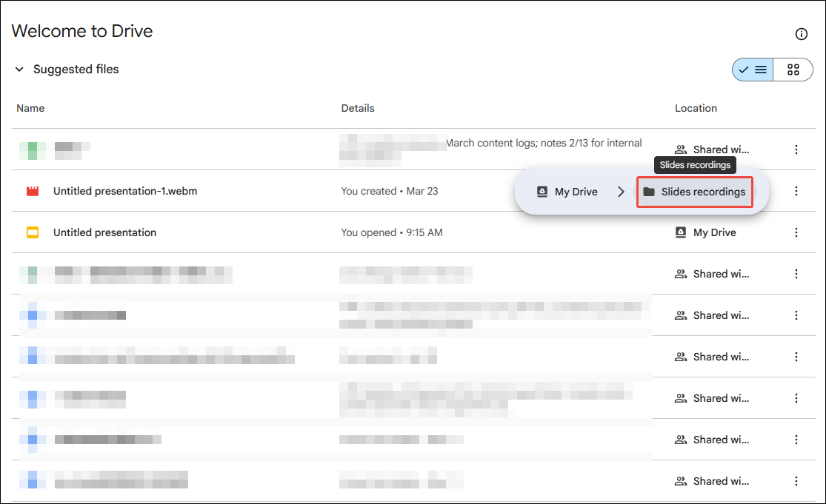
Task: Click the blue Docs icon in the last row
Action: (31, 480)
